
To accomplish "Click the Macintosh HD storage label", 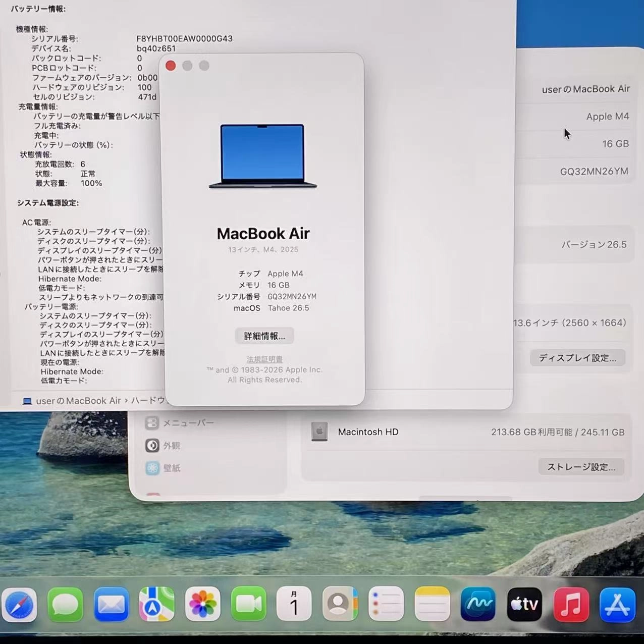I will [x=368, y=432].
